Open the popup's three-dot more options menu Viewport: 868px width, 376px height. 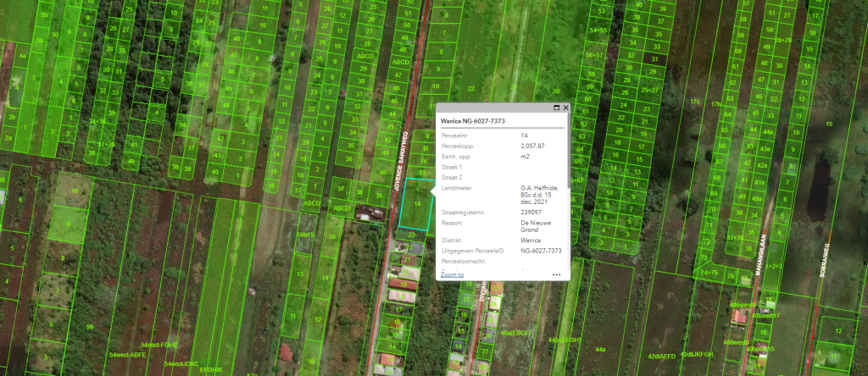pos(557,274)
